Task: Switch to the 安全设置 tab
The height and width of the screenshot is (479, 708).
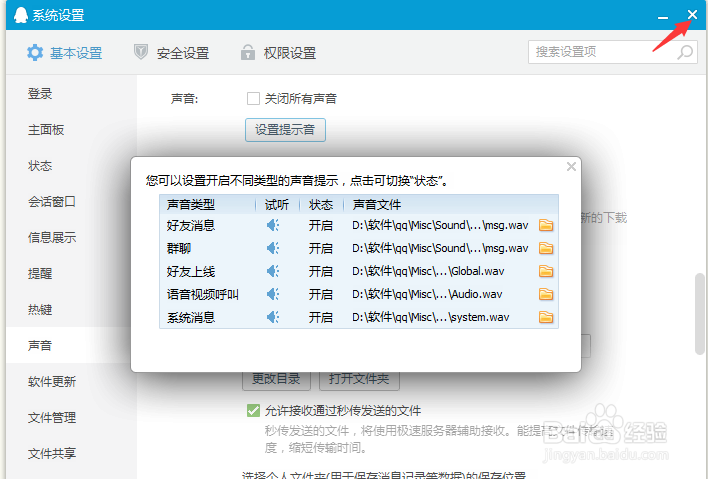Action: pyautogui.click(x=172, y=53)
